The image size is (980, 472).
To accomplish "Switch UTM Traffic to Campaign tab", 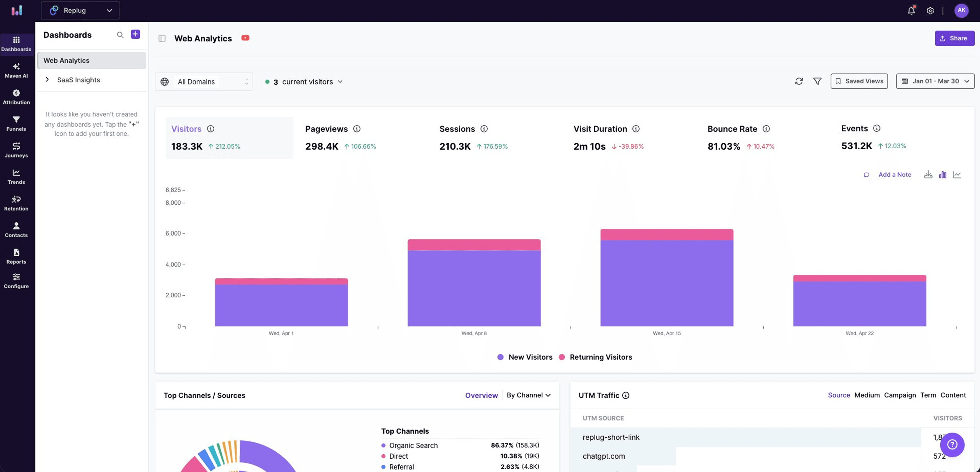I will click(900, 395).
